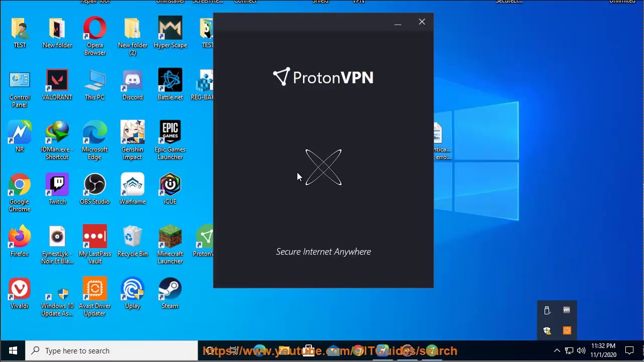Open the Action Center notifications icon
Image resolution: width=644 pixels, height=362 pixels.
click(629, 351)
